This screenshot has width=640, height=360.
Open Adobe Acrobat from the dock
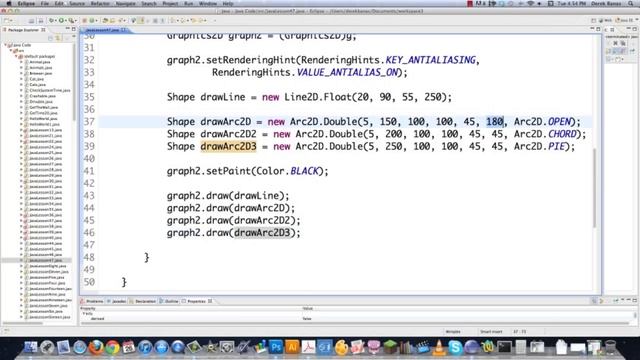coord(309,347)
